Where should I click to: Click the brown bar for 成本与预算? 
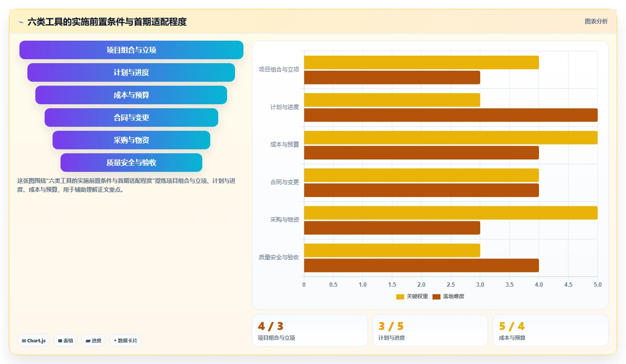pyautogui.click(x=421, y=152)
